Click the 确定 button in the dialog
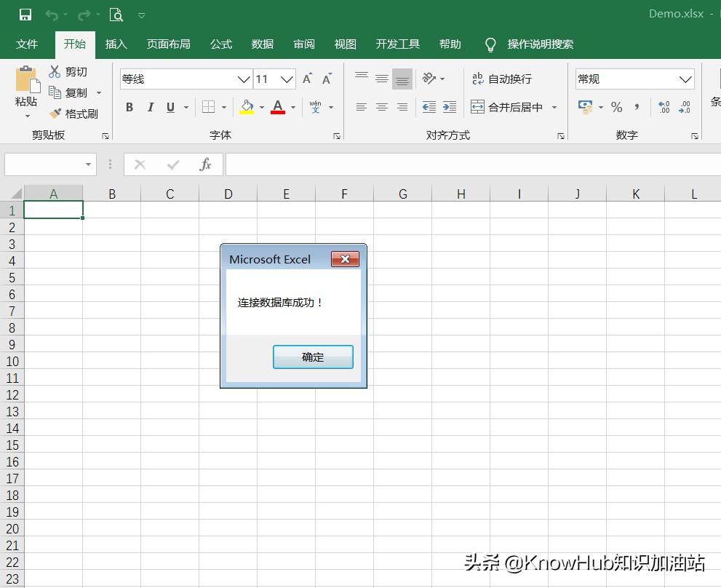 pyautogui.click(x=313, y=357)
